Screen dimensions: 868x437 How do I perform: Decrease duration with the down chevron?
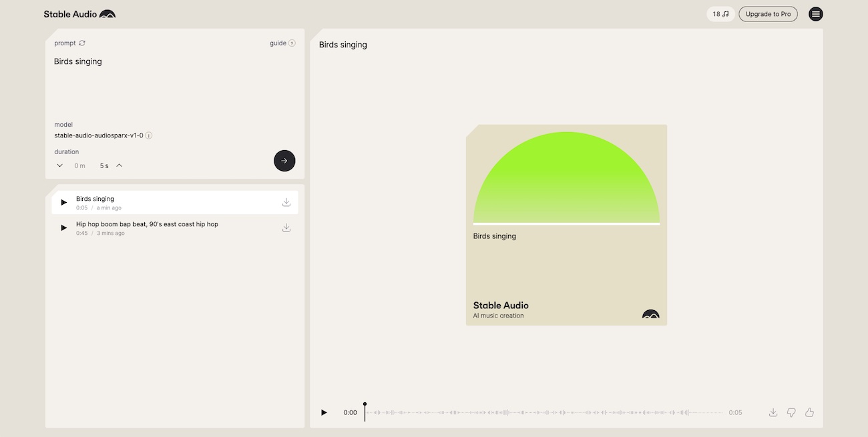60,165
